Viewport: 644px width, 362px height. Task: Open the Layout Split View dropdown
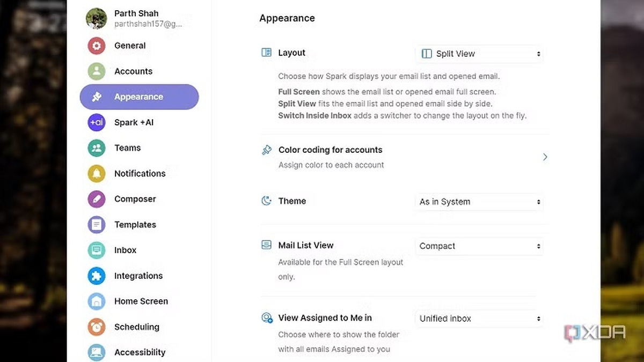(x=479, y=54)
